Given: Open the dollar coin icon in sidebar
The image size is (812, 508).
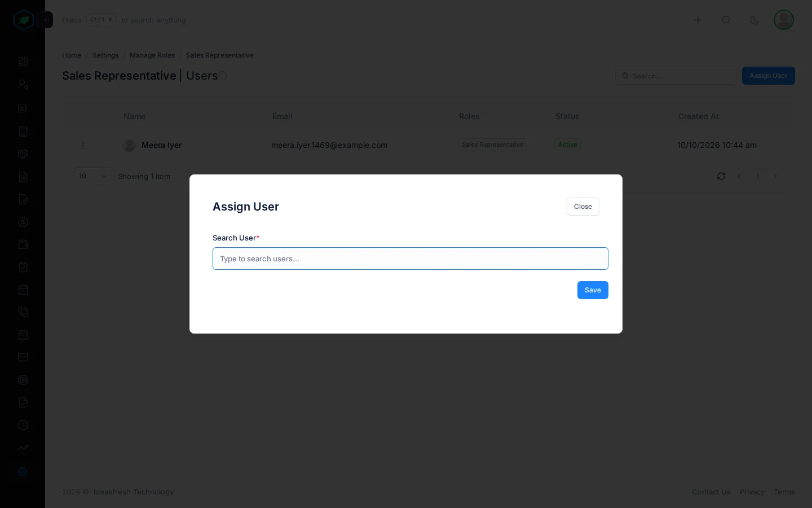Looking at the screenshot, I should (x=23, y=222).
